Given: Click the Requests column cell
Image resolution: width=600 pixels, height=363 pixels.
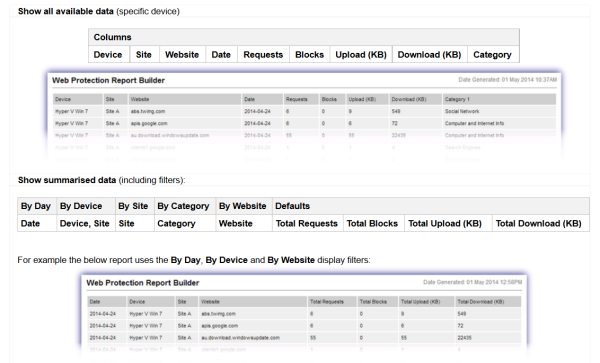Looking at the screenshot, I should pos(263,55).
